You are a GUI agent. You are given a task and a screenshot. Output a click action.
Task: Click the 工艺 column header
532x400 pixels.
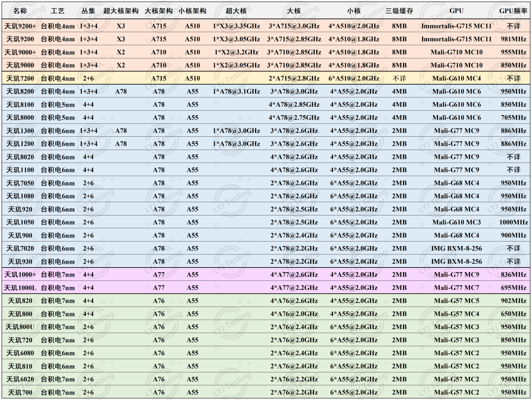coord(57,11)
